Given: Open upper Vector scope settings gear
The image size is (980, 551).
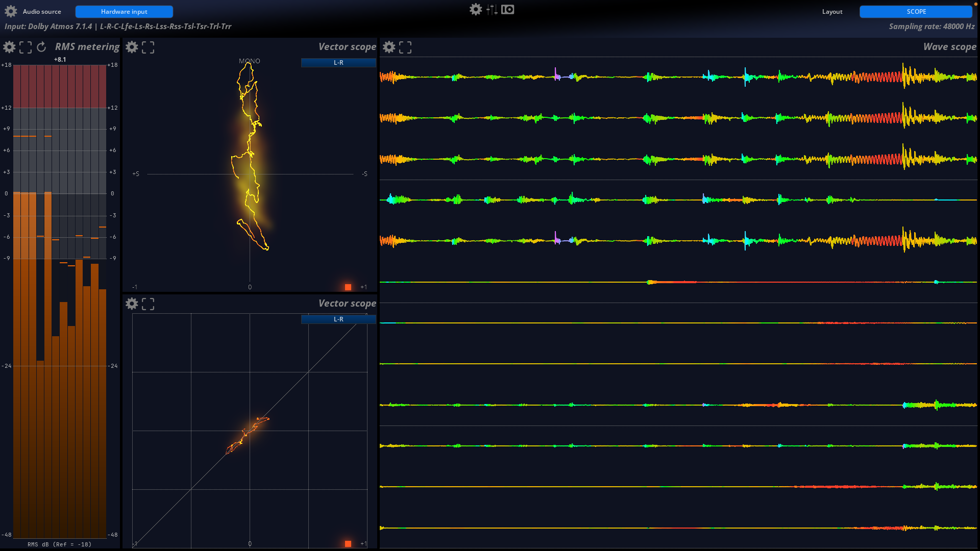Looking at the screenshot, I should click(132, 47).
